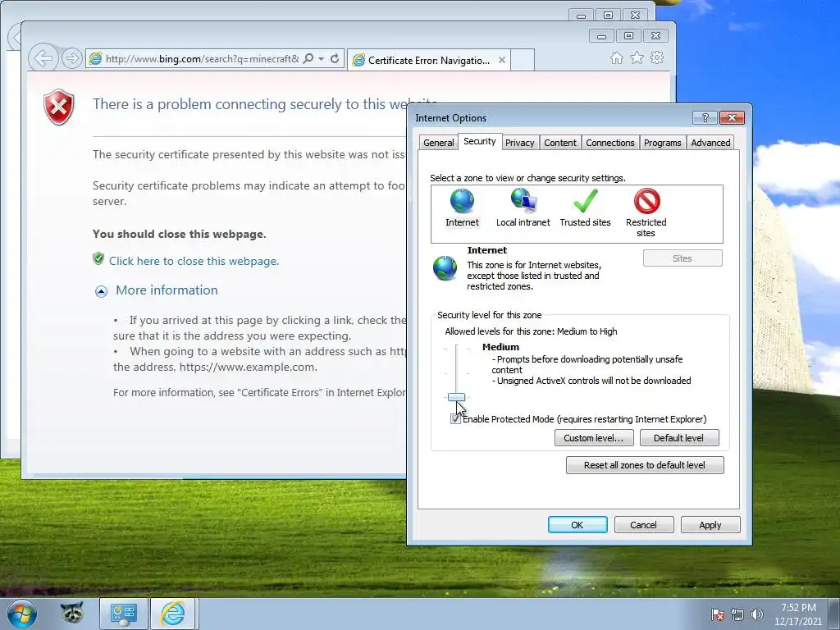Click the Sites button
Viewport: 840px width, 630px height.
click(x=682, y=258)
